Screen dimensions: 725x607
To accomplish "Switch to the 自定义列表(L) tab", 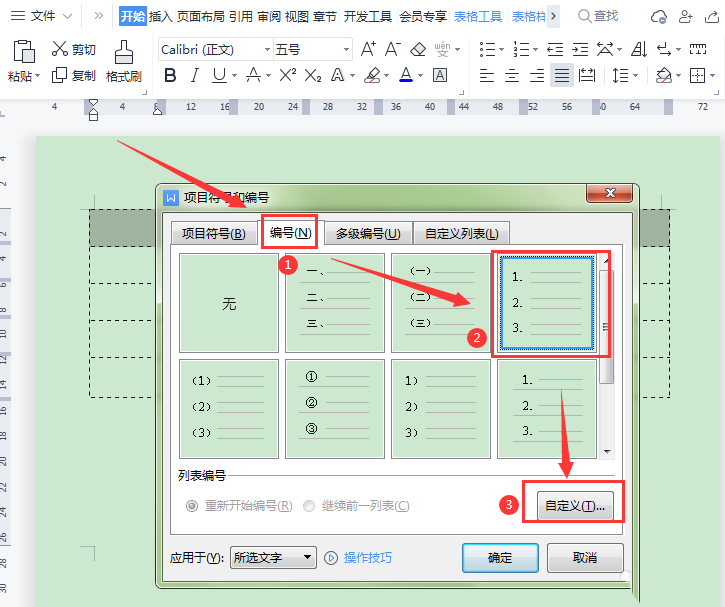I will click(x=461, y=233).
